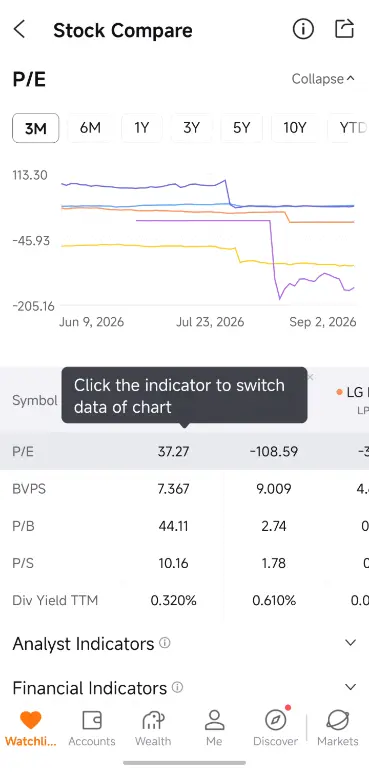Open the Markets planet icon
Screen dimensions: 369x772
337,728
